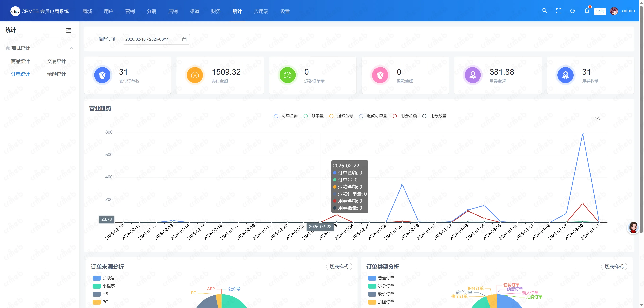The image size is (644, 308).
Task: Toggle 秒杀订单 in order type legend
Action: click(381, 286)
